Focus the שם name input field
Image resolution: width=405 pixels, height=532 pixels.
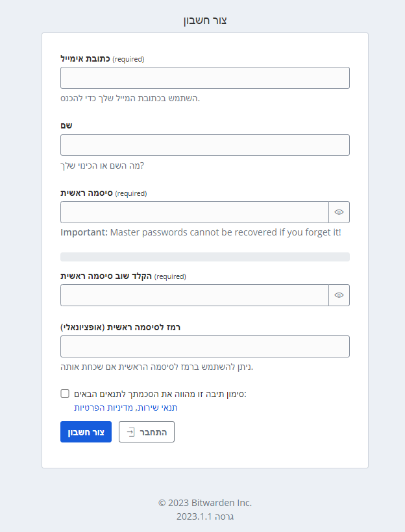click(204, 145)
